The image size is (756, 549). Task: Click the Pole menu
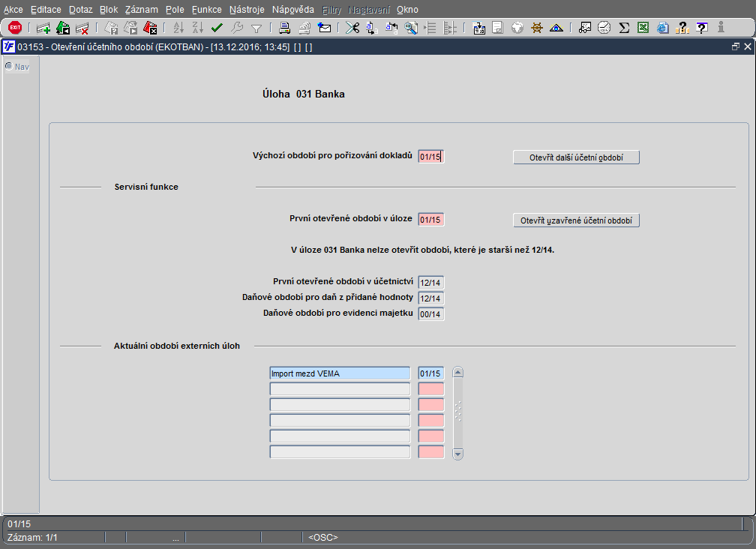click(175, 10)
